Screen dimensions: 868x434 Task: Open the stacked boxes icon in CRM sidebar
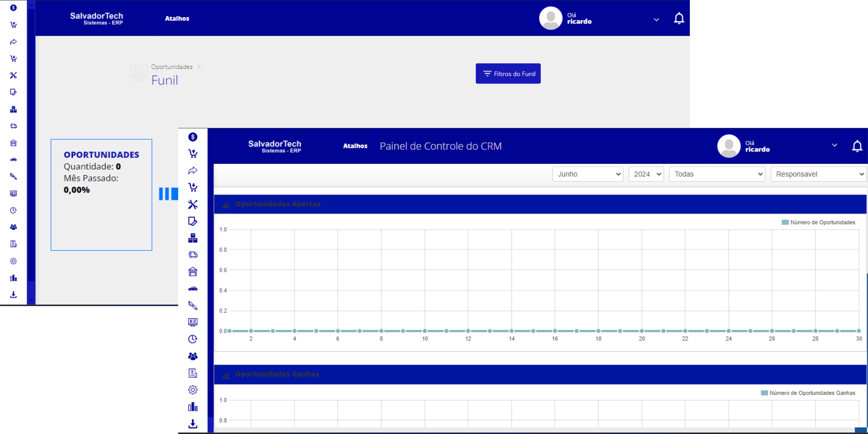(x=193, y=238)
